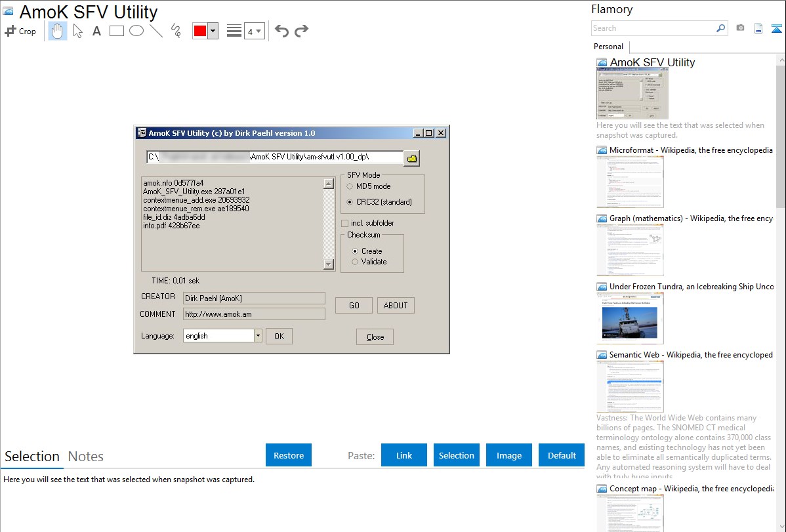Image resolution: width=786 pixels, height=532 pixels.
Task: Open the Under Frozen Tundra snapshot thumbnail
Action: tap(630, 318)
